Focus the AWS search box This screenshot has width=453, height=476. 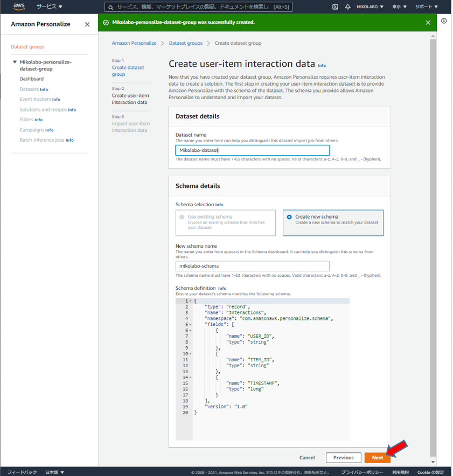pos(199,7)
